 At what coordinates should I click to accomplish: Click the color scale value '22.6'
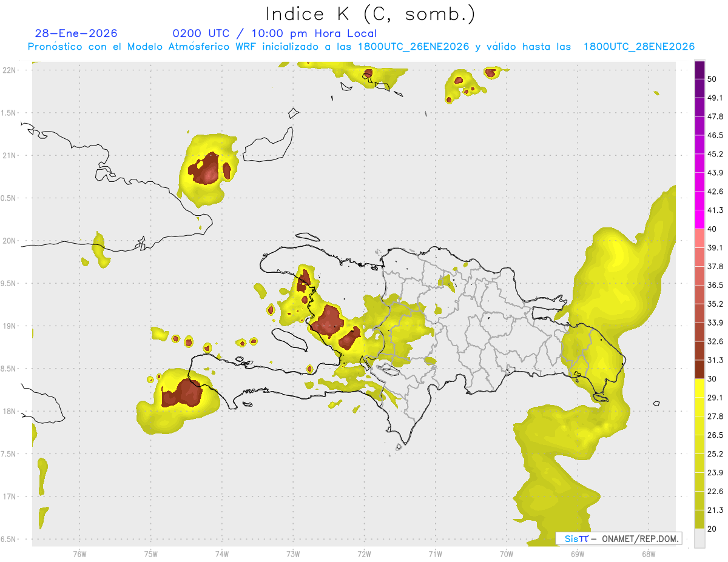tap(715, 491)
